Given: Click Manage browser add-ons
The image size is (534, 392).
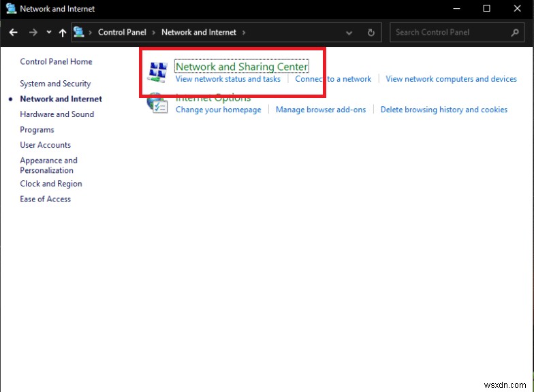Looking at the screenshot, I should (320, 110).
